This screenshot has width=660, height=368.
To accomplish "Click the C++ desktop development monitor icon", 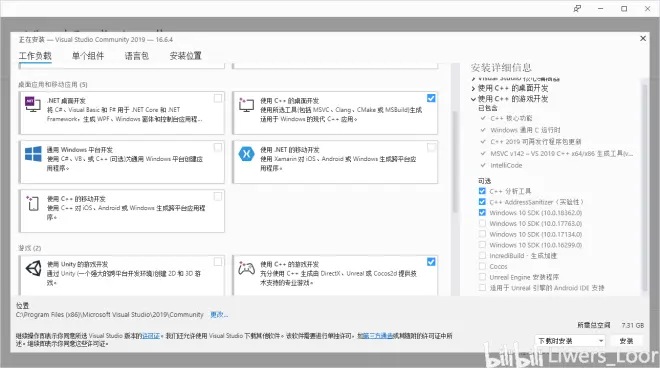I will click(x=246, y=104).
